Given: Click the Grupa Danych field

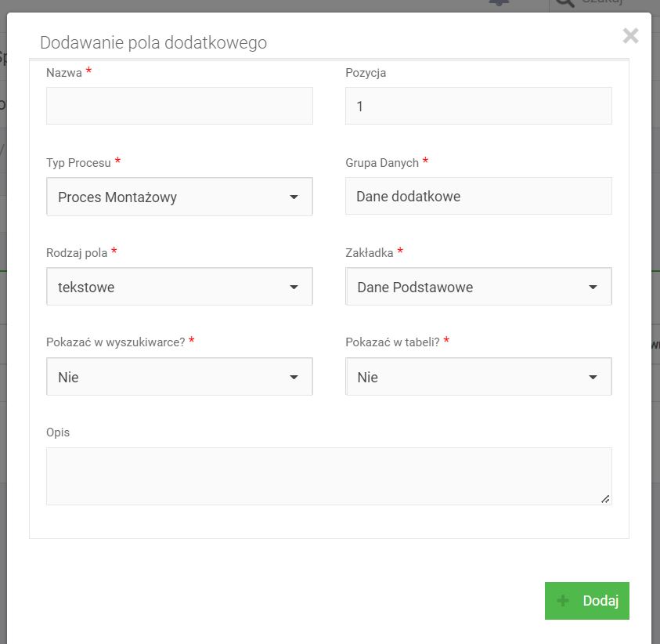Looking at the screenshot, I should (478, 196).
